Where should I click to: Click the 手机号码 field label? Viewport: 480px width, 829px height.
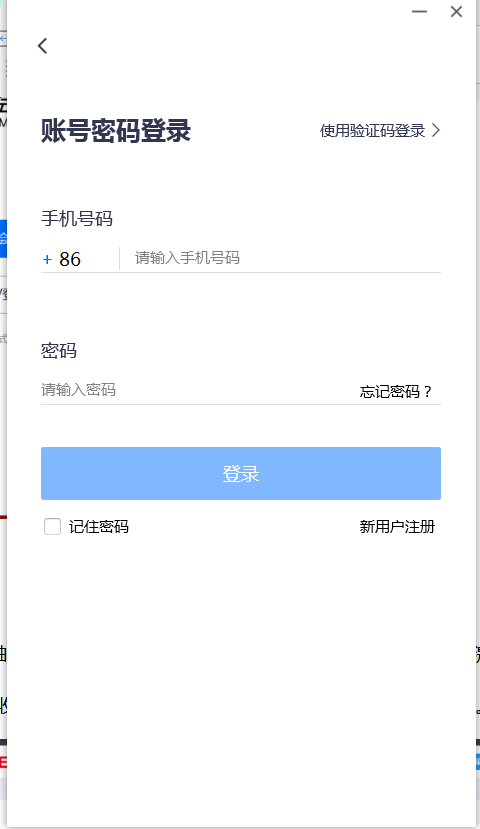pyautogui.click(x=77, y=218)
